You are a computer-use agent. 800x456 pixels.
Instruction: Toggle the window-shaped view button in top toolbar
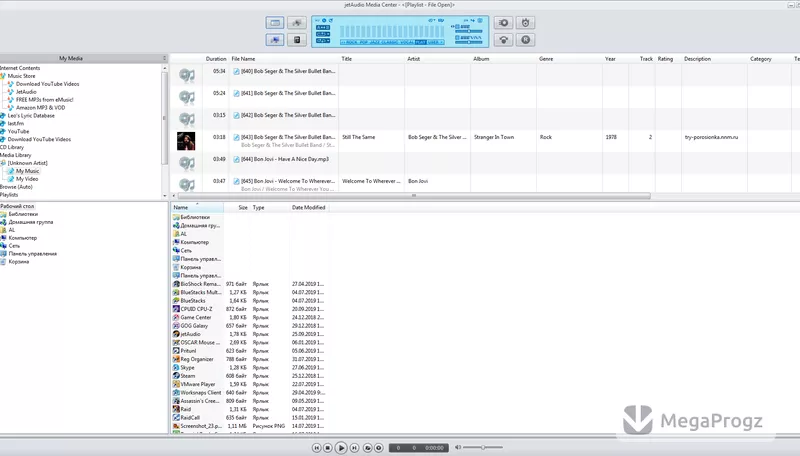[x=275, y=23]
